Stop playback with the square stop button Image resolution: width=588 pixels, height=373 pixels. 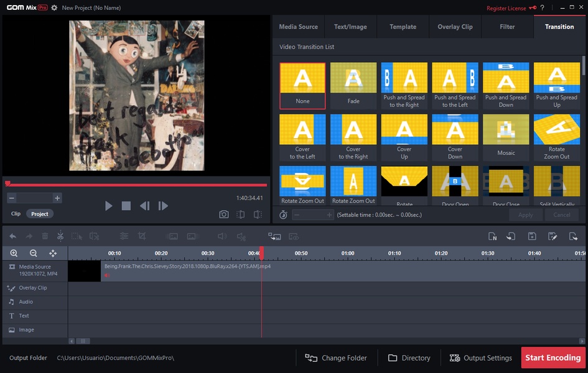click(126, 206)
